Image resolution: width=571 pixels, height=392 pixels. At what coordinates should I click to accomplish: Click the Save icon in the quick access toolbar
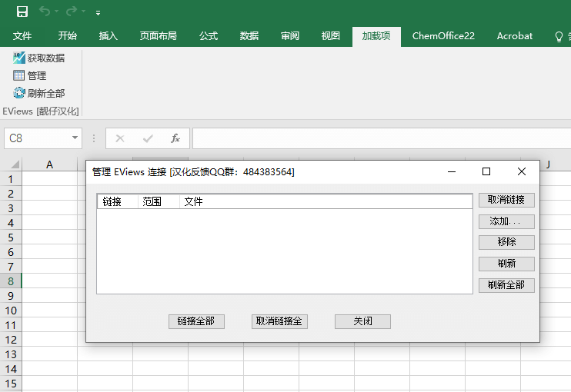pyautogui.click(x=22, y=12)
